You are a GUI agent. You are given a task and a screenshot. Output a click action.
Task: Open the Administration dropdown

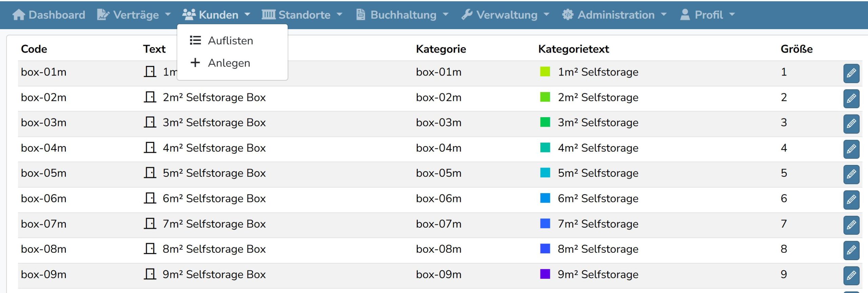tap(614, 15)
